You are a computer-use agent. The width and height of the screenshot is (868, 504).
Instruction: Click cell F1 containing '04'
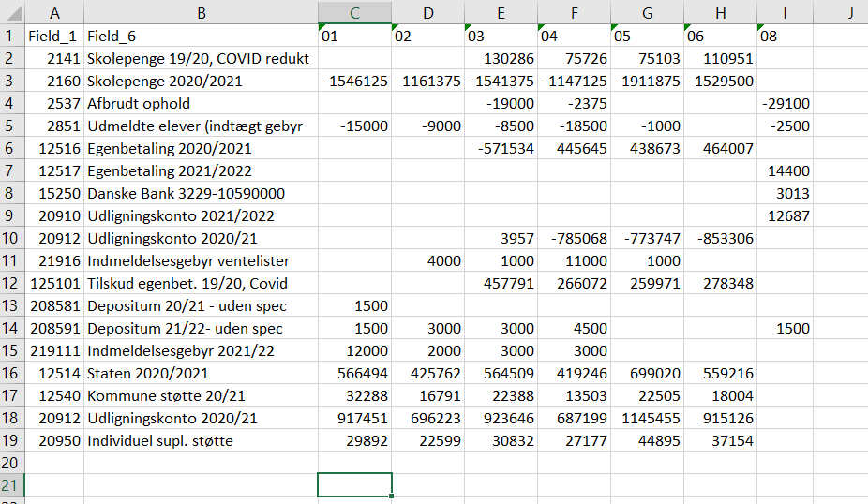(x=574, y=36)
